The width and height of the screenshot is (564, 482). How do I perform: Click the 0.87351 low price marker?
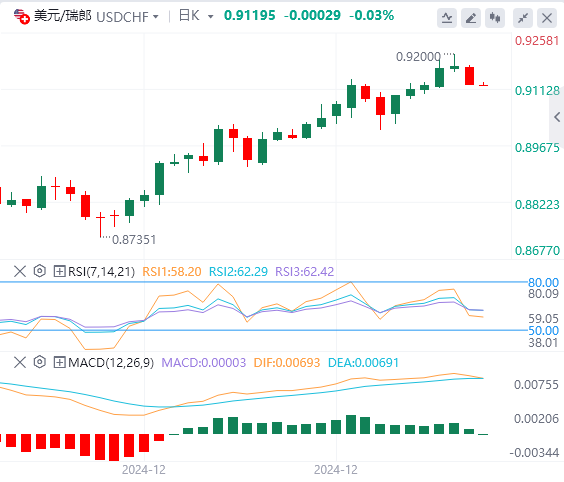click(x=134, y=240)
